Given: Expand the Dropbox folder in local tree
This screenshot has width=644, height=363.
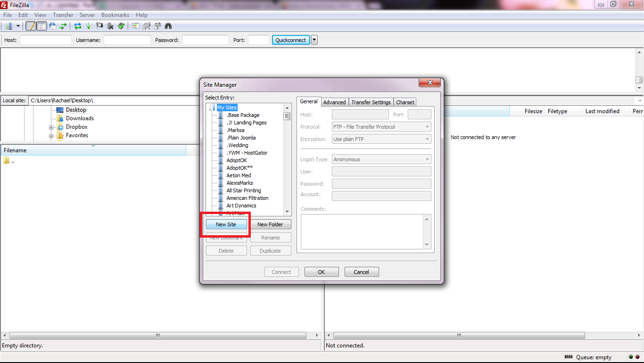Looking at the screenshot, I should 51,127.
